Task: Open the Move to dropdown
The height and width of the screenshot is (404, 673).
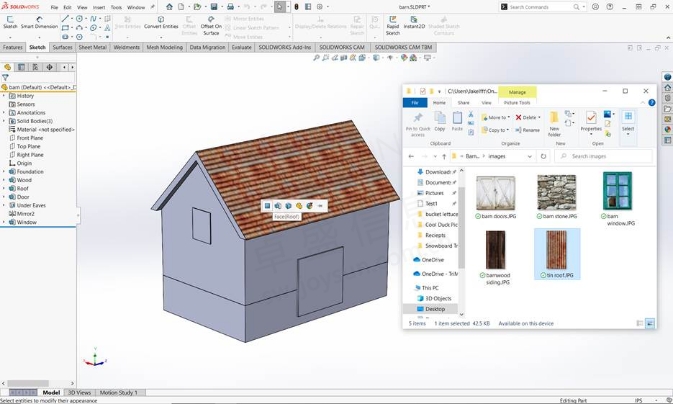Action: pyautogui.click(x=495, y=117)
